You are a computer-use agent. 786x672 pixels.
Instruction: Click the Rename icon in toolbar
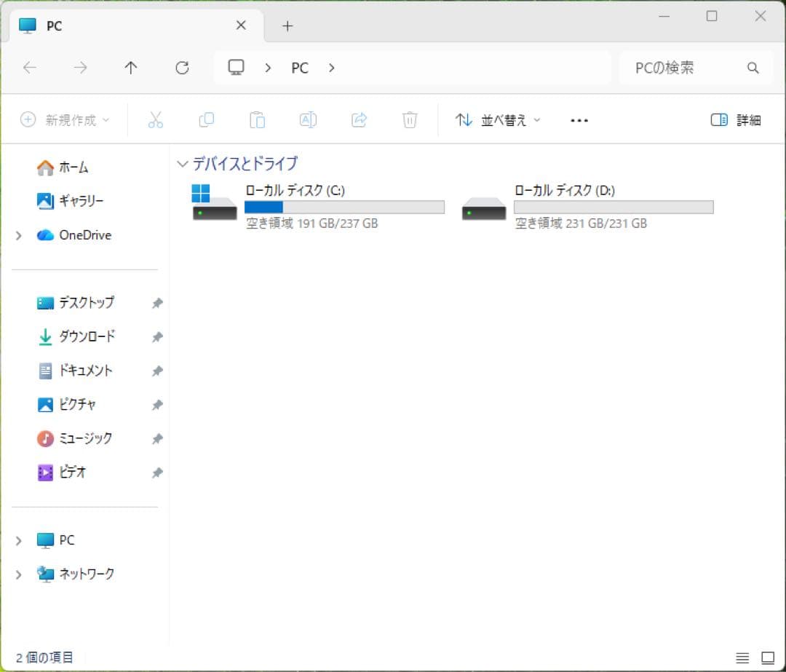[308, 120]
